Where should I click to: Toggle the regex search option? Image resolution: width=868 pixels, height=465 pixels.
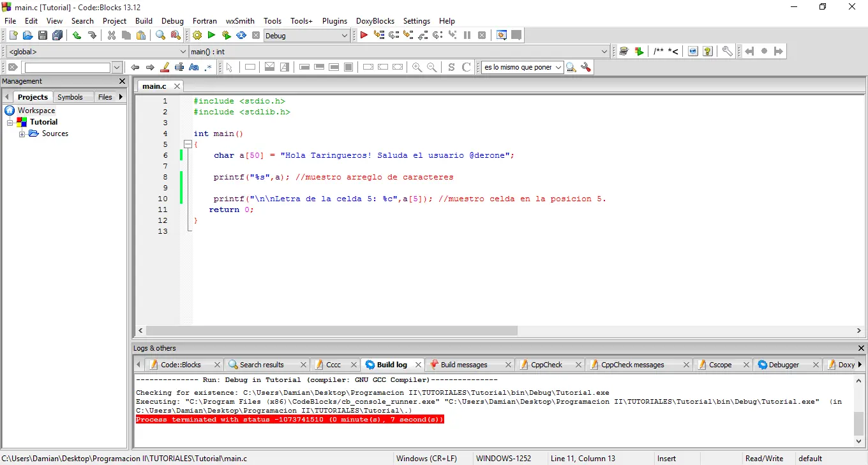(x=208, y=67)
